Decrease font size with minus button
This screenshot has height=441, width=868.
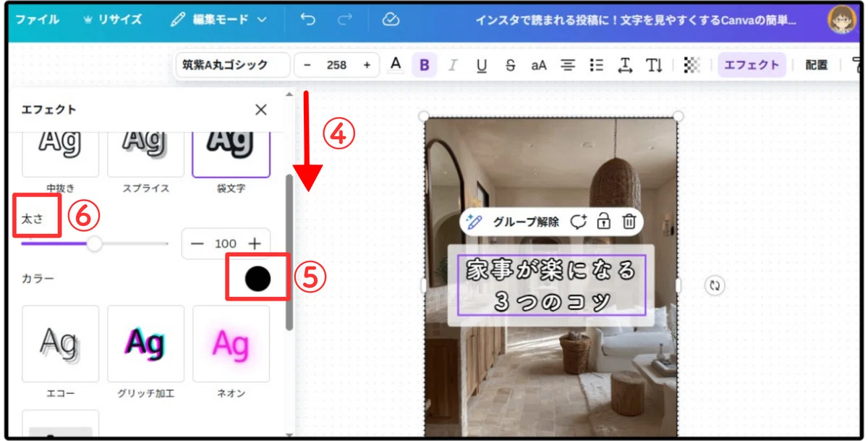(307, 65)
